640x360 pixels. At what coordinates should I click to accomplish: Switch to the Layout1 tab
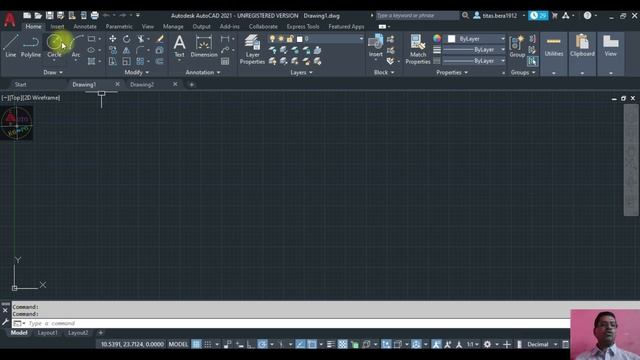point(47,333)
